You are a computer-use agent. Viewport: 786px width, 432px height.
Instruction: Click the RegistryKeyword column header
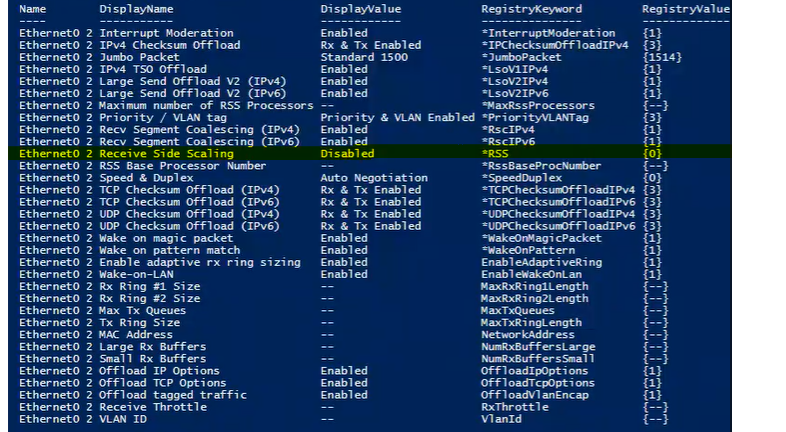tap(530, 9)
